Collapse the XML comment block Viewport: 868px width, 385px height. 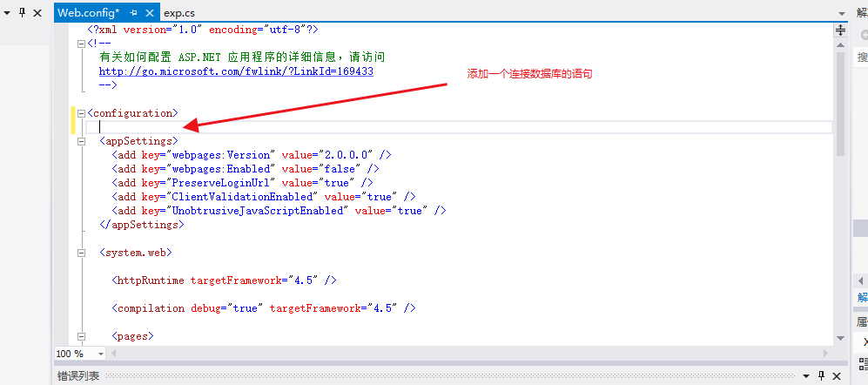click(82, 44)
